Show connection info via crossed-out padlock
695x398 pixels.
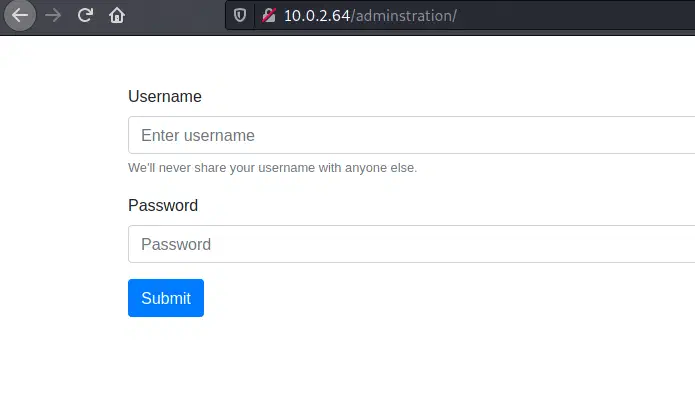point(269,16)
